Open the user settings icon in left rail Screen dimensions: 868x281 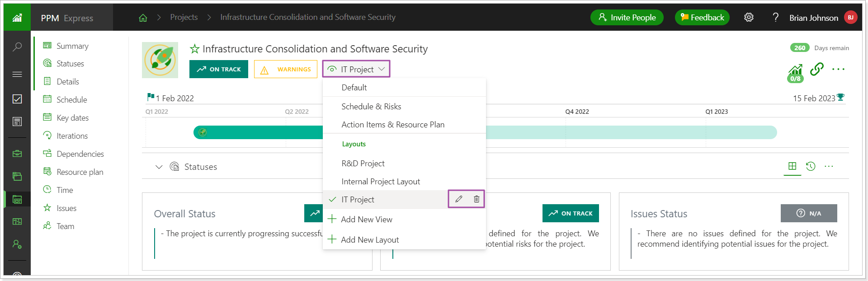pos(17,244)
